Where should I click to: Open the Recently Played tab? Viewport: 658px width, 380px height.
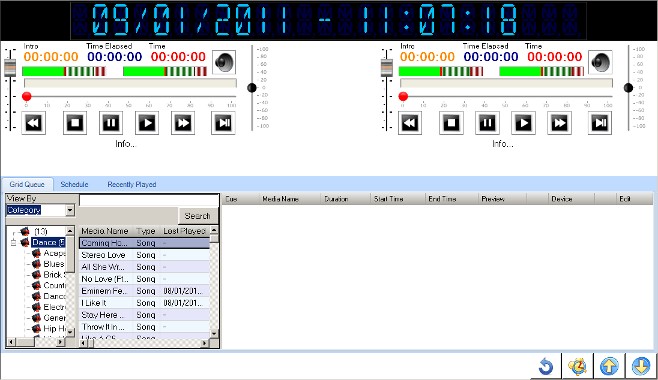click(132, 185)
